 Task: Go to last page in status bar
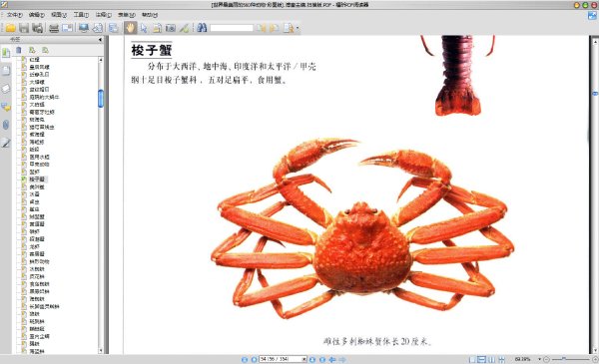tap(322, 359)
